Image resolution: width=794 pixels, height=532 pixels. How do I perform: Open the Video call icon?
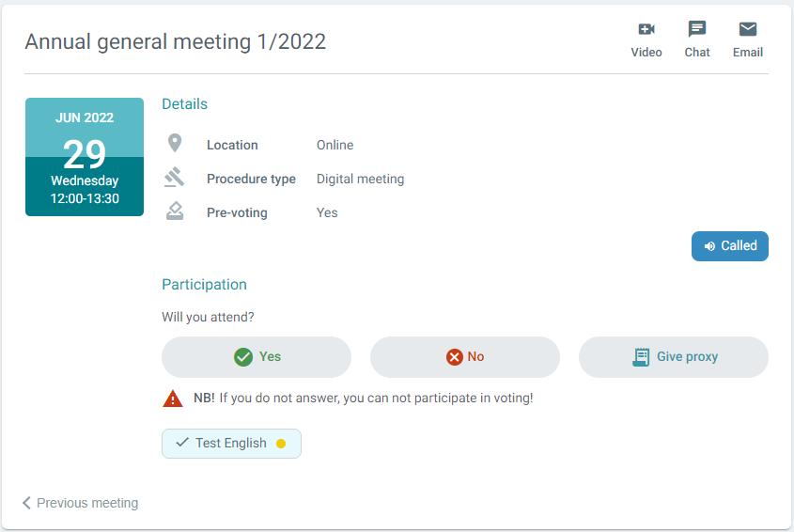coord(646,29)
